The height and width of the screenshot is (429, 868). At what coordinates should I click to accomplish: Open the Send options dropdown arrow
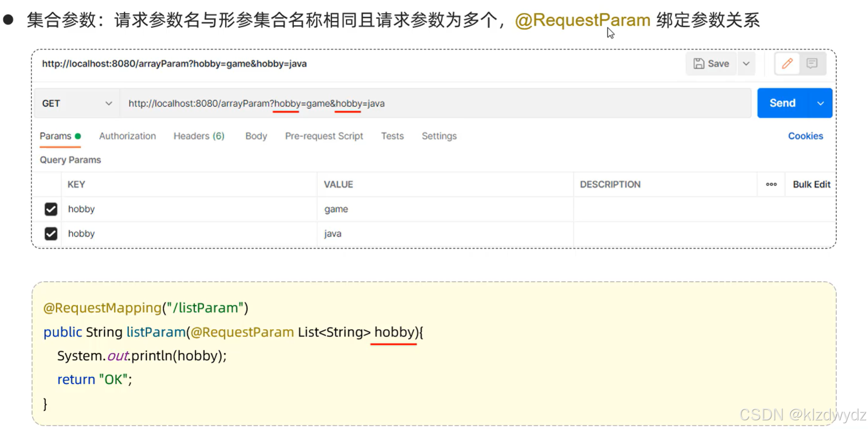pos(820,103)
